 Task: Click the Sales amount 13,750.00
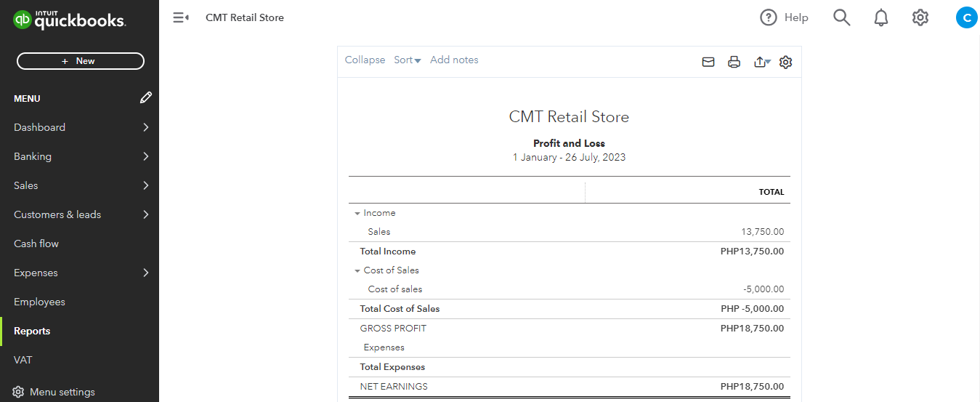[x=762, y=232]
